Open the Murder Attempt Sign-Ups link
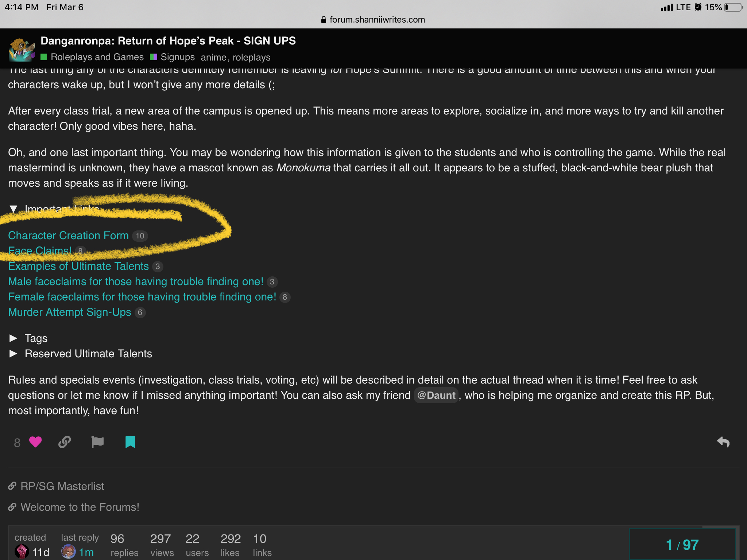The width and height of the screenshot is (747, 560). 70,312
